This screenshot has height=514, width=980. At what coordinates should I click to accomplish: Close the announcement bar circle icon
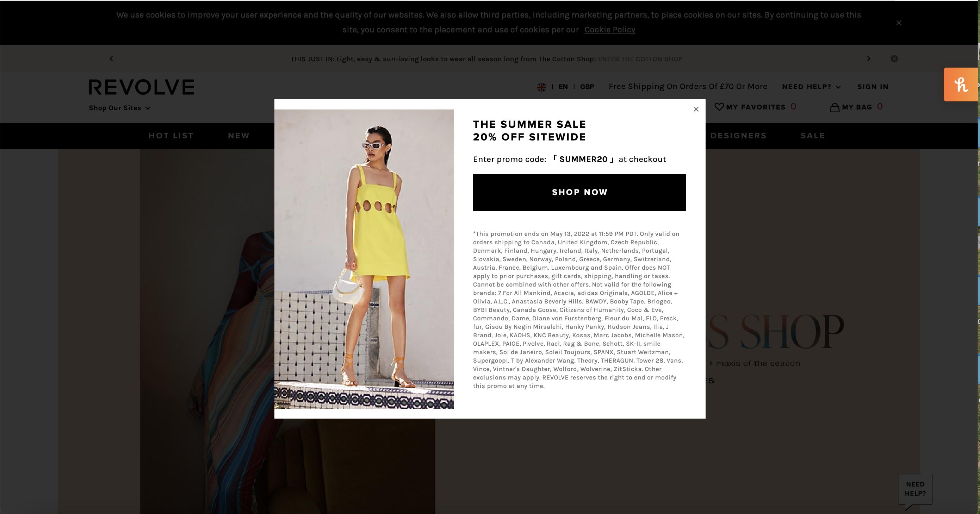(894, 58)
